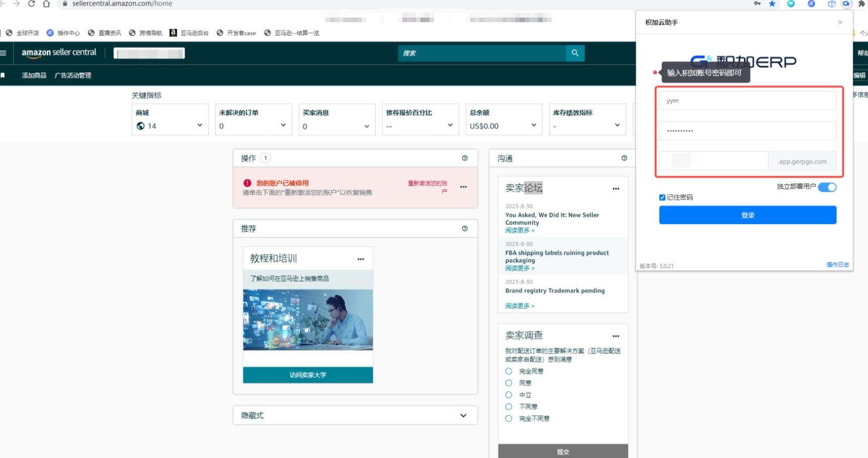Click the 访问卖家大学 button
The width and height of the screenshot is (868, 458).
pyautogui.click(x=308, y=375)
